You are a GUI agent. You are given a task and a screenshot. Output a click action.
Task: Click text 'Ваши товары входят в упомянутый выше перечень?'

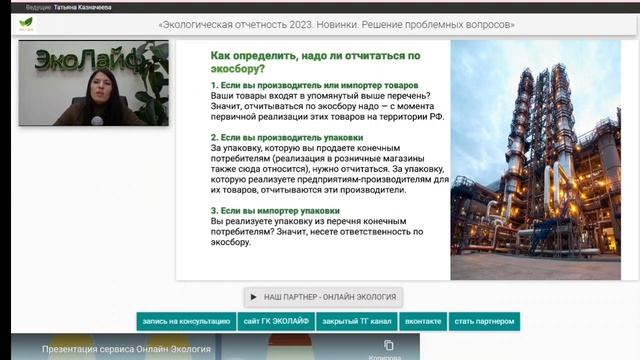pos(320,96)
